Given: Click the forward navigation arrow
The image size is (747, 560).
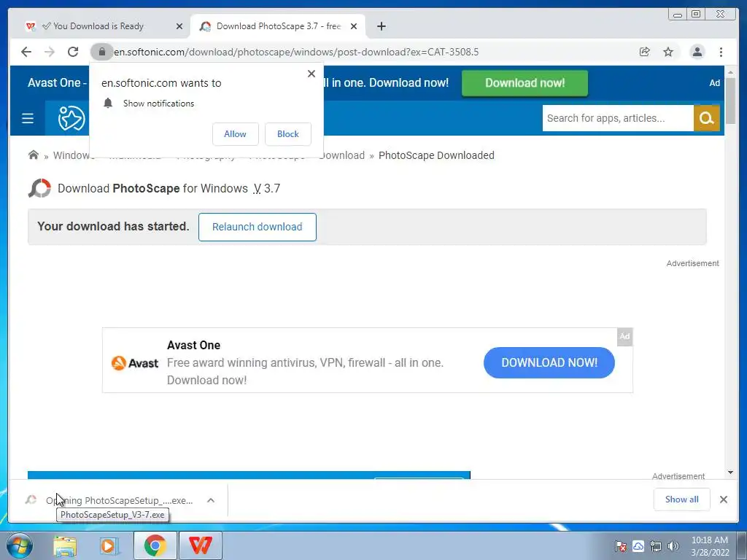Looking at the screenshot, I should pos(50,52).
